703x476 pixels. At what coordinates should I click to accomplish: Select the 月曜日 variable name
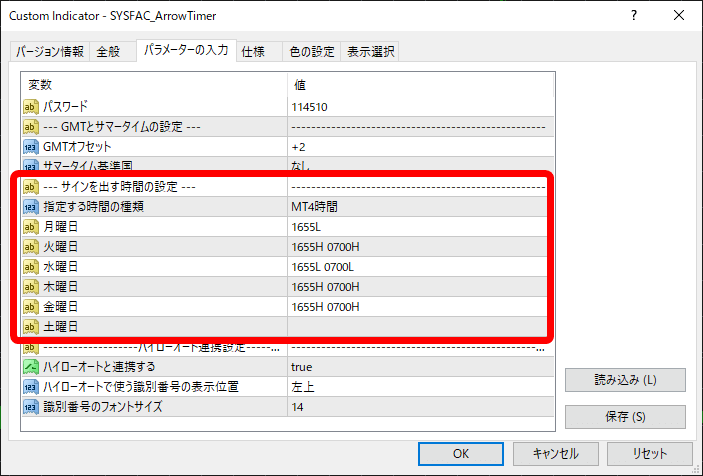[61, 227]
